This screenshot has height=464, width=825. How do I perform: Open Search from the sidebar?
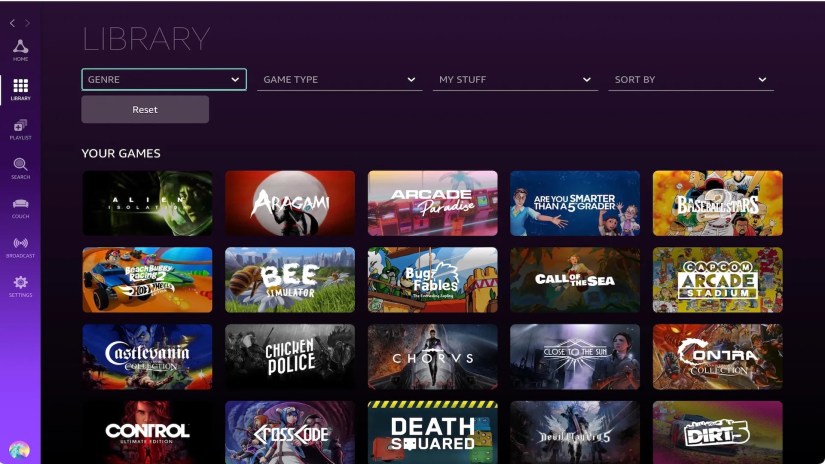coord(21,168)
